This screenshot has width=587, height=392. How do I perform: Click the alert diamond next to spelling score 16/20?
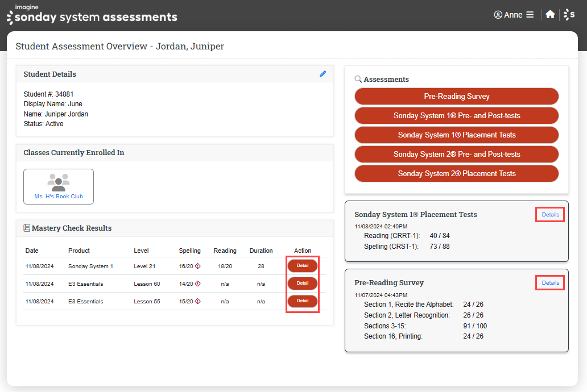[x=196, y=265]
